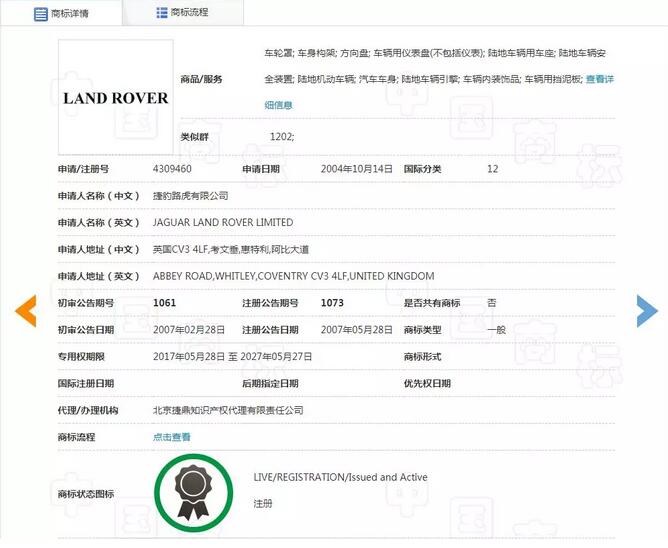Select exclusive rights period 2017年05月28日 至 2027年05月27日

click(233, 357)
